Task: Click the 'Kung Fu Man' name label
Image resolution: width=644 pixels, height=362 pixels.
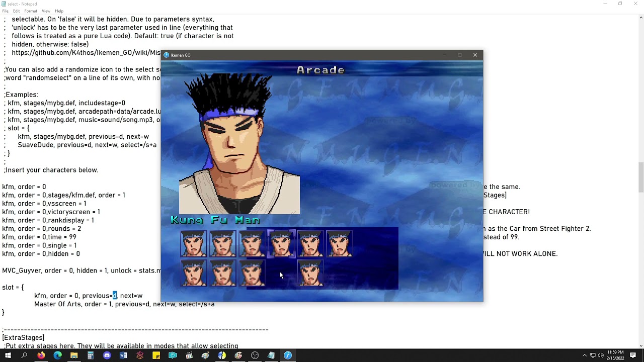Action: click(x=215, y=220)
